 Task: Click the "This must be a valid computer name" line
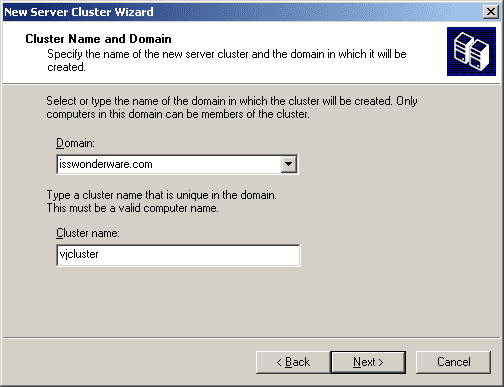pos(133,208)
